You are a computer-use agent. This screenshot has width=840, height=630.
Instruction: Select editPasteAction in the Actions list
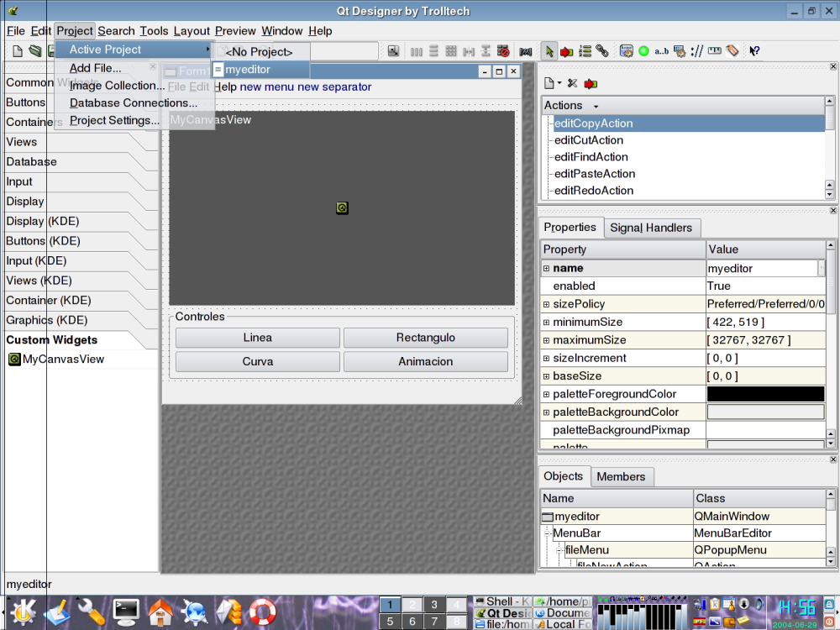[x=595, y=174]
